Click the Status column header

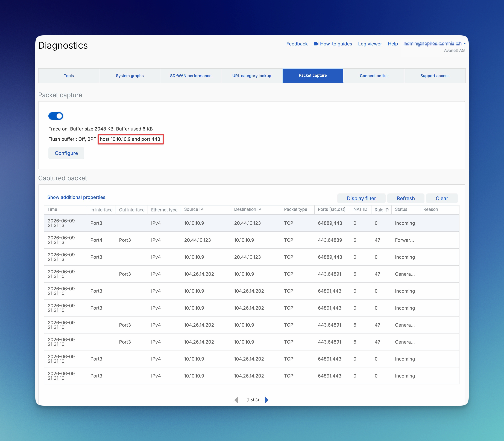406,209
